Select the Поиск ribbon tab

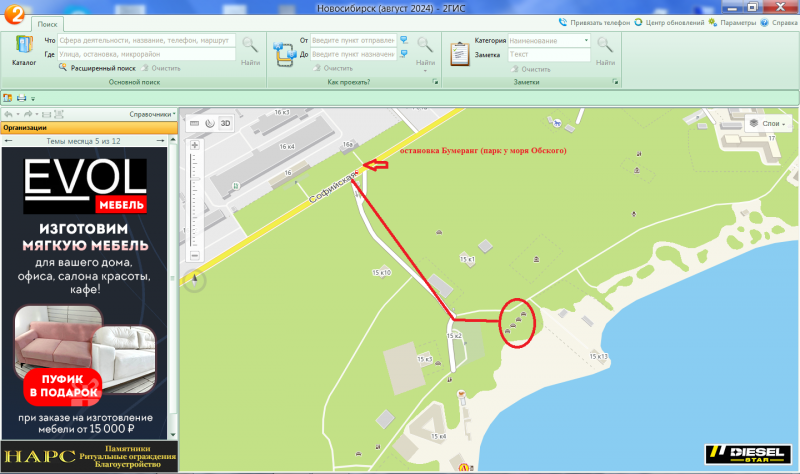click(47, 24)
